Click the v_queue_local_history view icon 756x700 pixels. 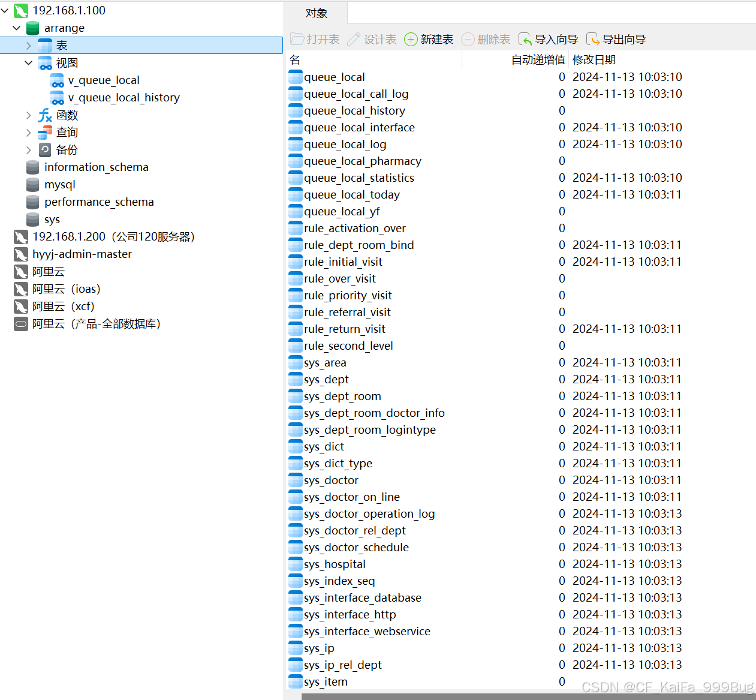[57, 98]
